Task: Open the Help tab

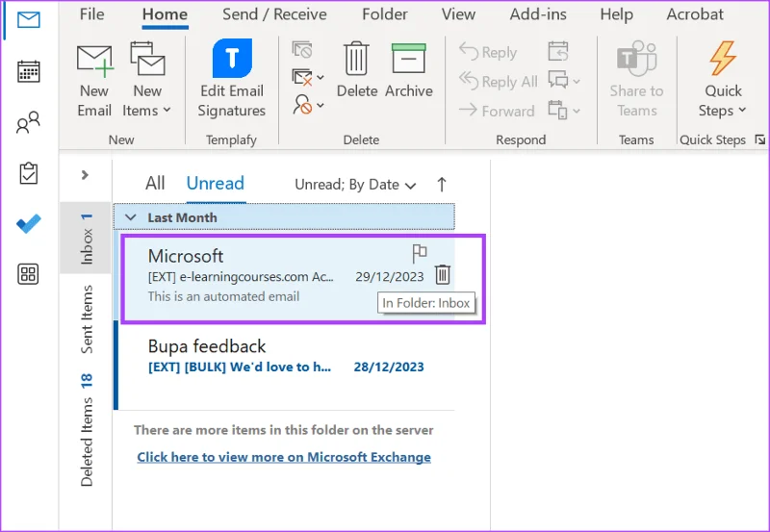Action: pos(616,14)
